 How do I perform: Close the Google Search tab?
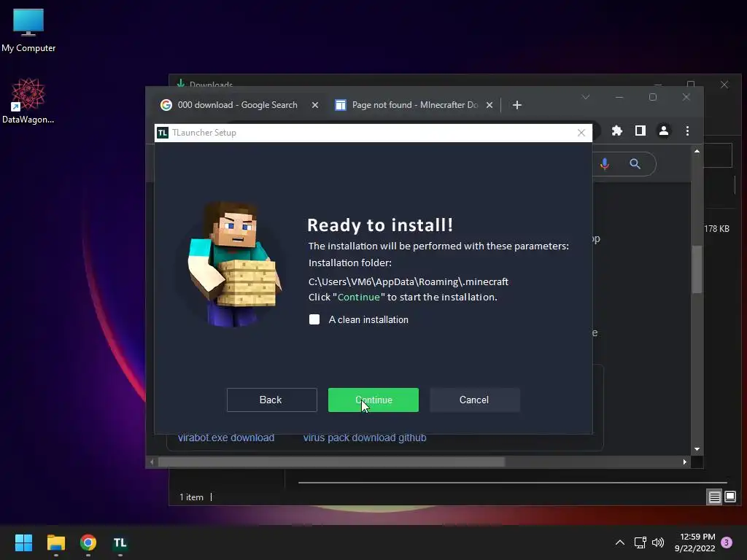point(315,105)
